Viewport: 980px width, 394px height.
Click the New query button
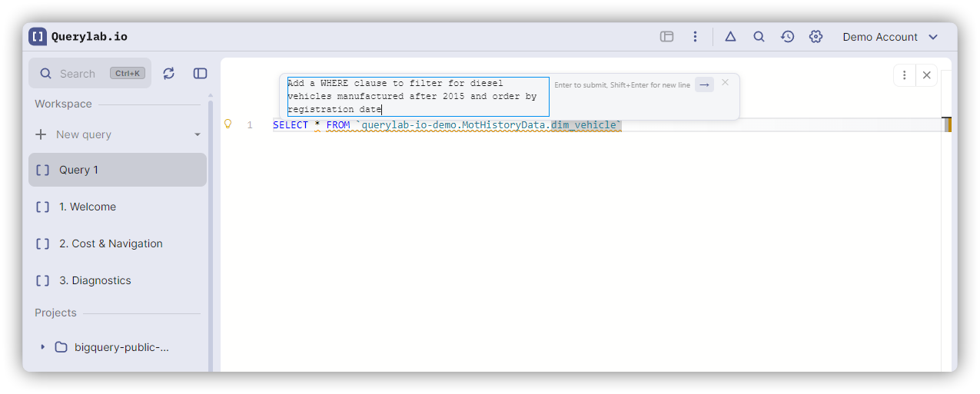tap(83, 134)
